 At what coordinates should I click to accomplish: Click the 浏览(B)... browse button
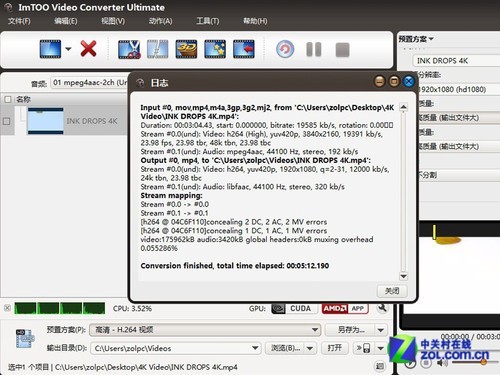tap(285, 348)
